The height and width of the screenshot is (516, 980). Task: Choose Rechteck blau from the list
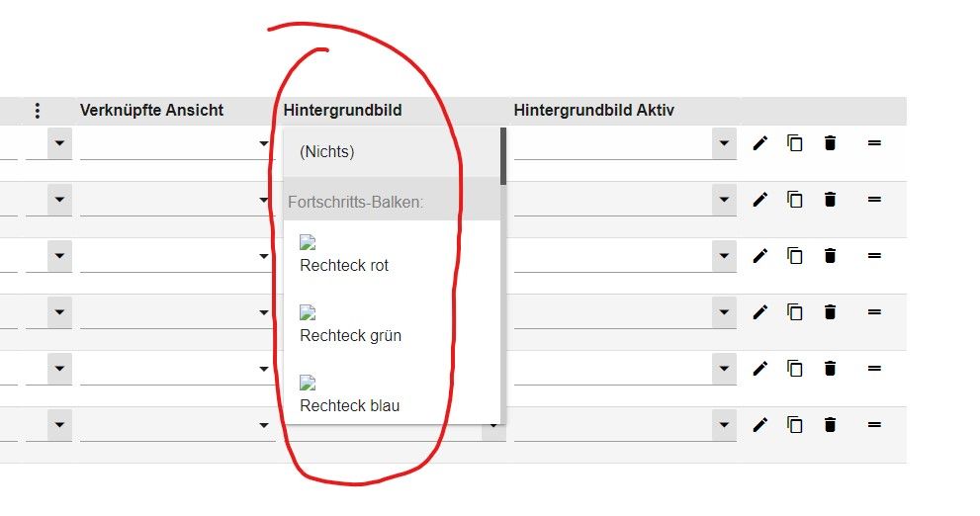pos(349,405)
